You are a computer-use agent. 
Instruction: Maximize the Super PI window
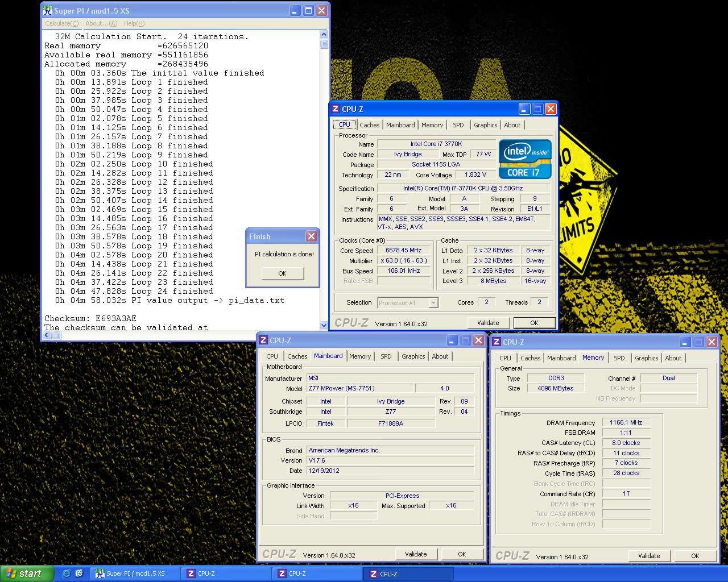click(x=308, y=11)
